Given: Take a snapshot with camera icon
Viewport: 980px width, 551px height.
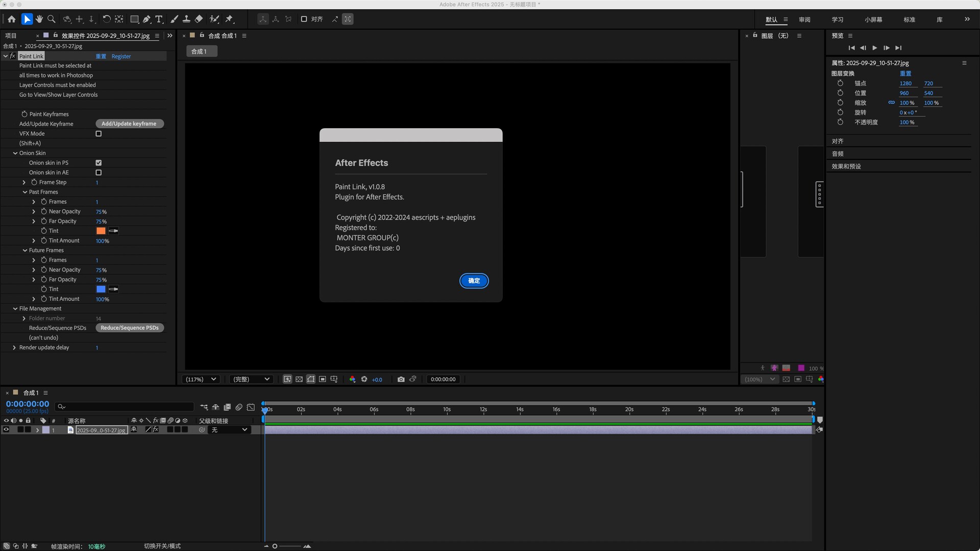Looking at the screenshot, I should coord(401,379).
